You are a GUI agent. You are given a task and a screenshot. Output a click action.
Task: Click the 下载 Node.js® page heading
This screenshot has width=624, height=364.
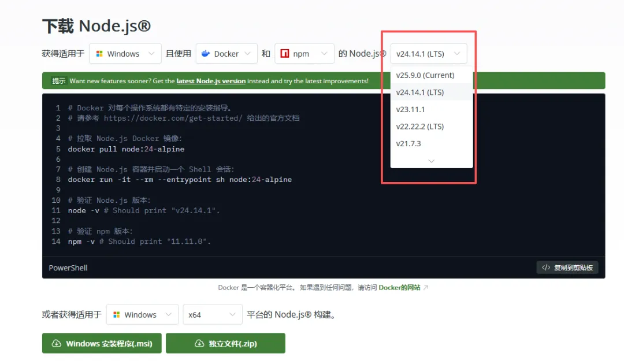pos(96,26)
